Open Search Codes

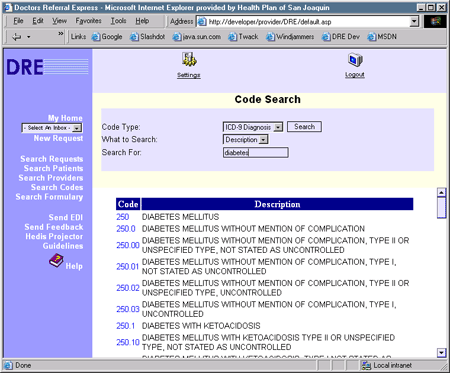tap(57, 187)
